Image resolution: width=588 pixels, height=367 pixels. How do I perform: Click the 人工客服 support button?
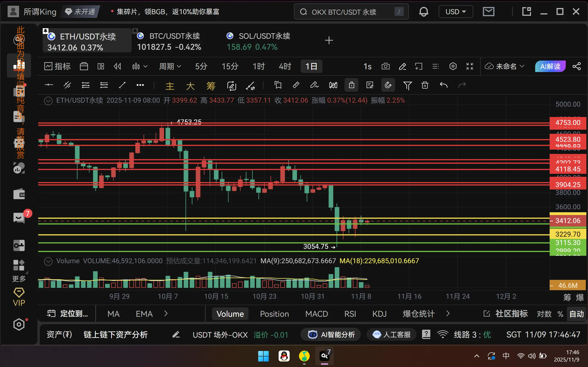[391, 335]
